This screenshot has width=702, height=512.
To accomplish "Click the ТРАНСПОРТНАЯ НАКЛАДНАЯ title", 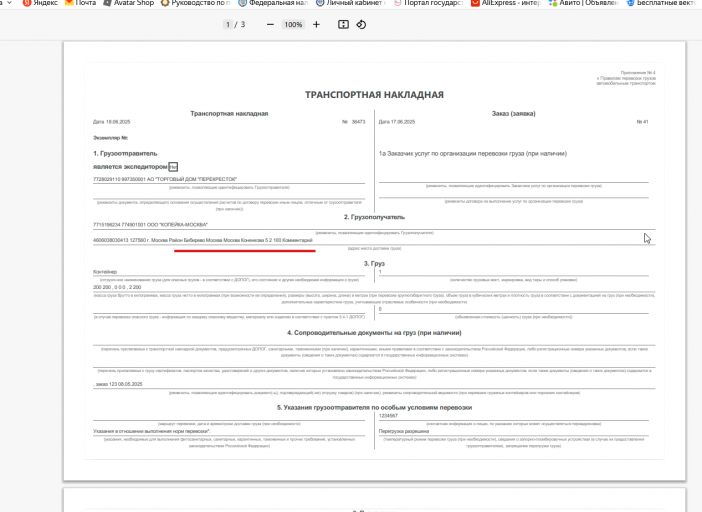I will coord(374,95).
